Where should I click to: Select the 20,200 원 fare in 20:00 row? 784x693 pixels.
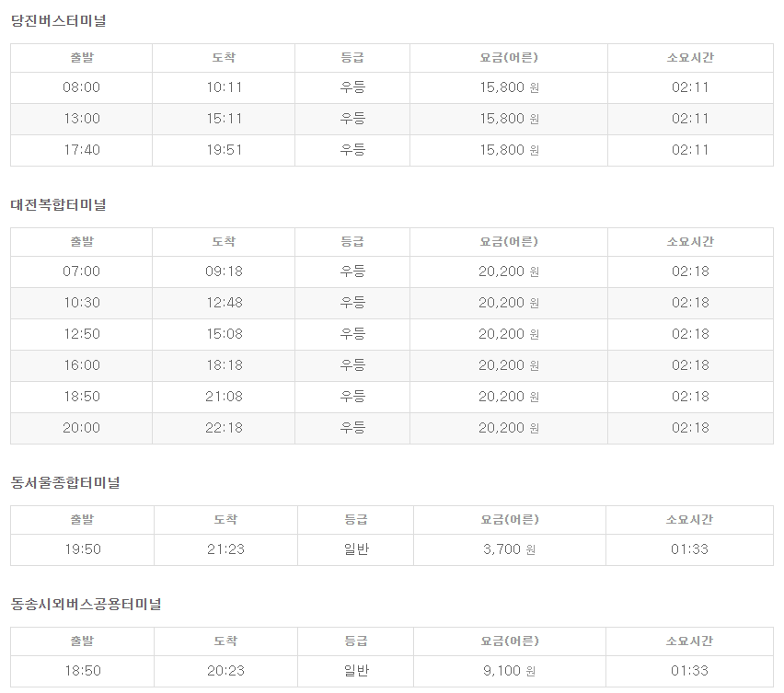[509, 428]
